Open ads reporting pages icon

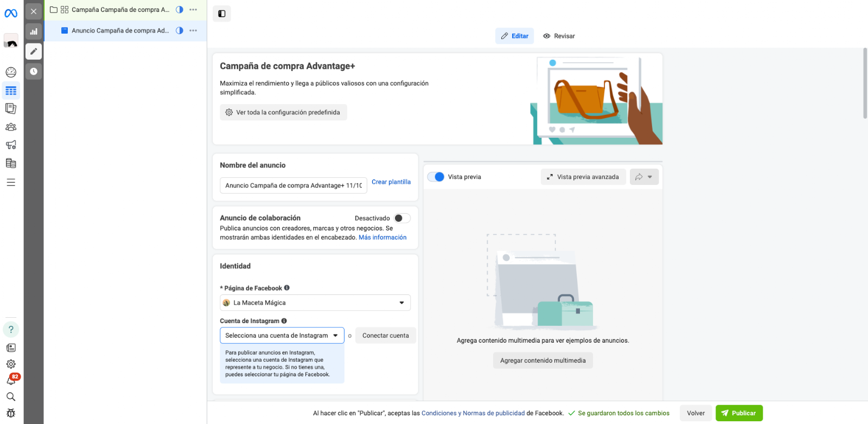[11, 108]
